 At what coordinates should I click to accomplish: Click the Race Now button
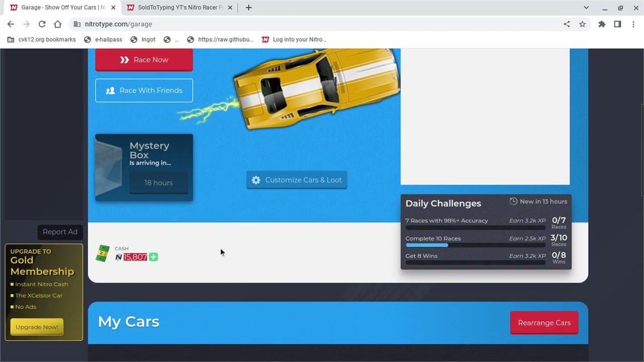point(144,59)
